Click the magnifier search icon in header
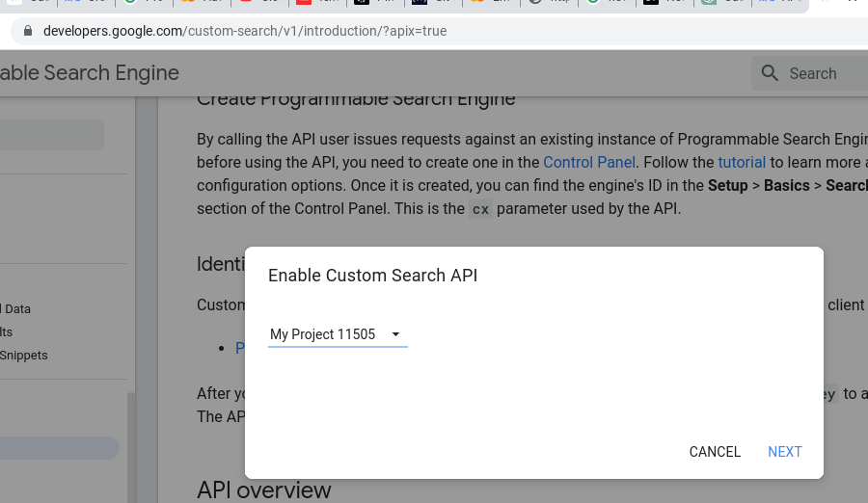Viewport: 868px width, 503px height. click(x=770, y=73)
